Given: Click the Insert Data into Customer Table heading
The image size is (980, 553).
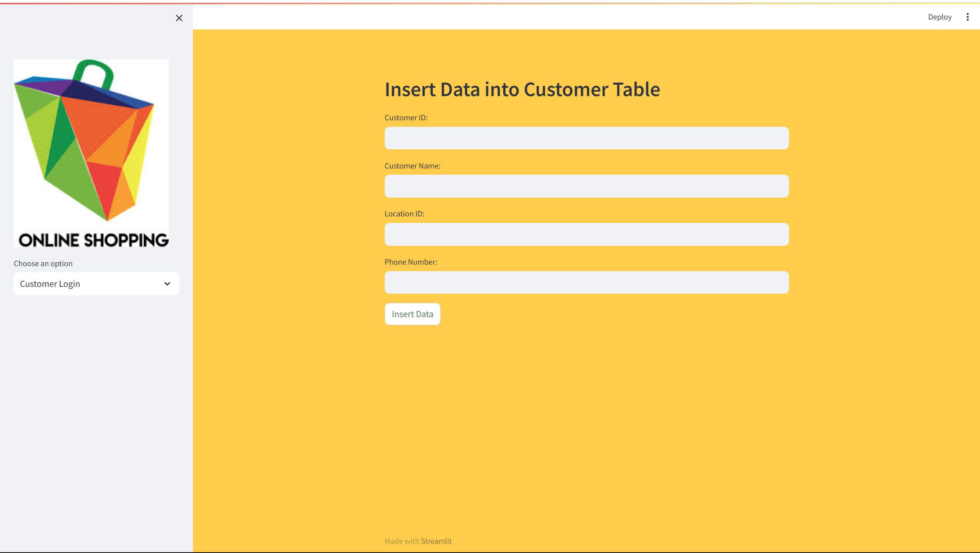Looking at the screenshot, I should coord(522,89).
